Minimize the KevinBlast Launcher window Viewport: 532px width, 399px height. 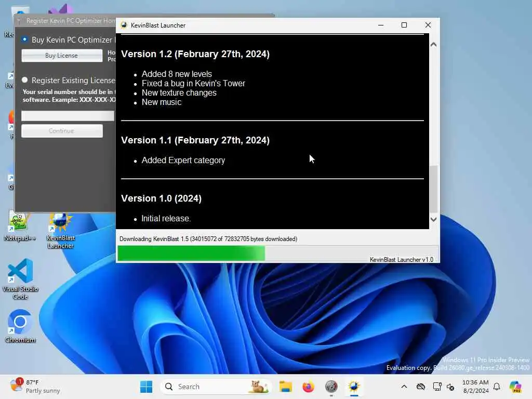pyautogui.click(x=381, y=25)
